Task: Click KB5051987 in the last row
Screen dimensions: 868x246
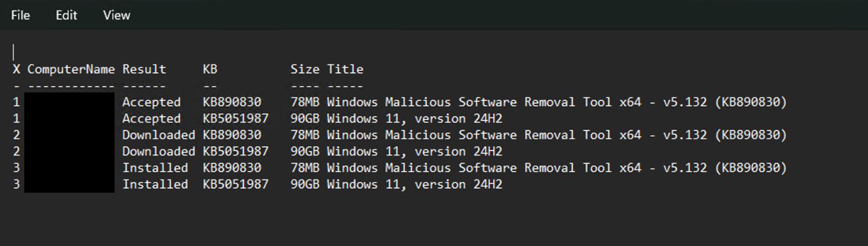Action: (235, 184)
